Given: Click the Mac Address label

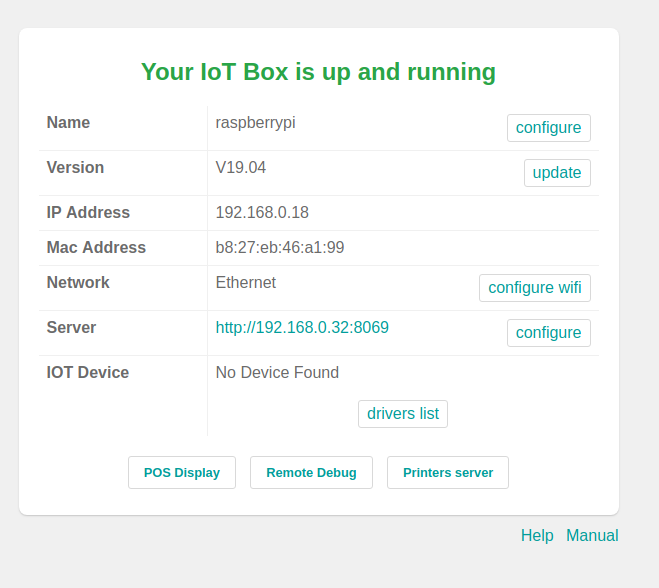Looking at the screenshot, I should pyautogui.click(x=96, y=248).
